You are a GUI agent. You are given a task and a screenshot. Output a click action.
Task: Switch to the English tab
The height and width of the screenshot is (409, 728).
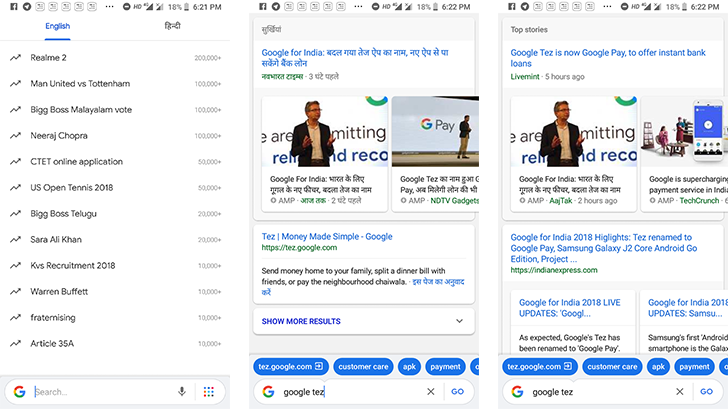coord(58,26)
